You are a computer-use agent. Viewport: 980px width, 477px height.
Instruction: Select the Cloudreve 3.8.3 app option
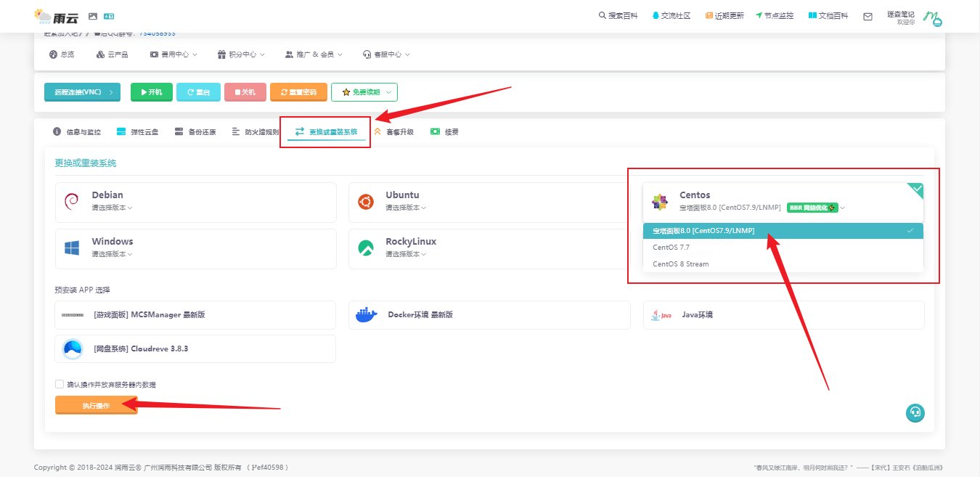[195, 348]
